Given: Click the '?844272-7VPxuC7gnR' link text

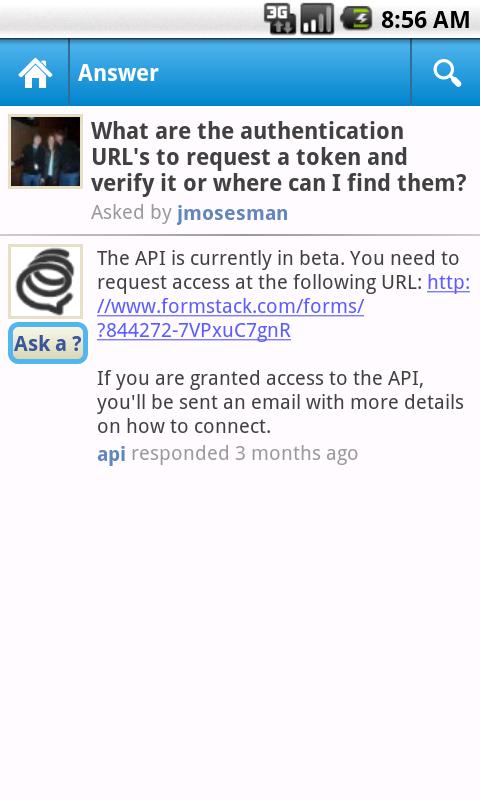Looking at the screenshot, I should 194,331.
